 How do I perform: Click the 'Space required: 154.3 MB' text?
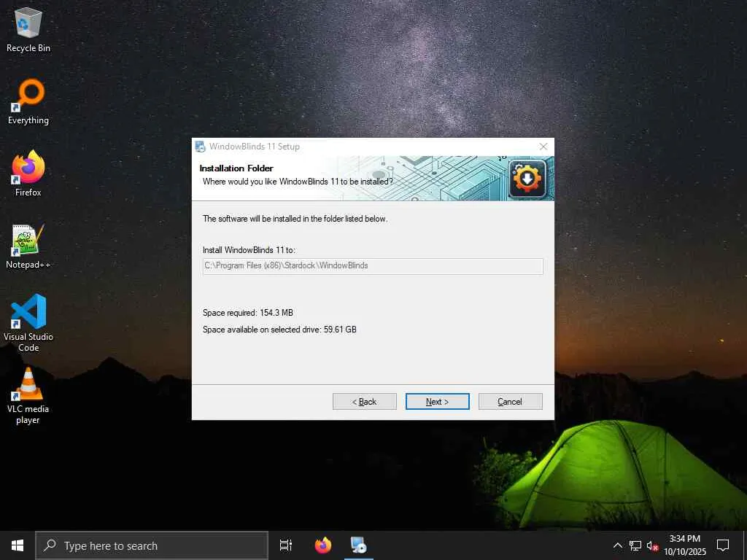(x=248, y=313)
